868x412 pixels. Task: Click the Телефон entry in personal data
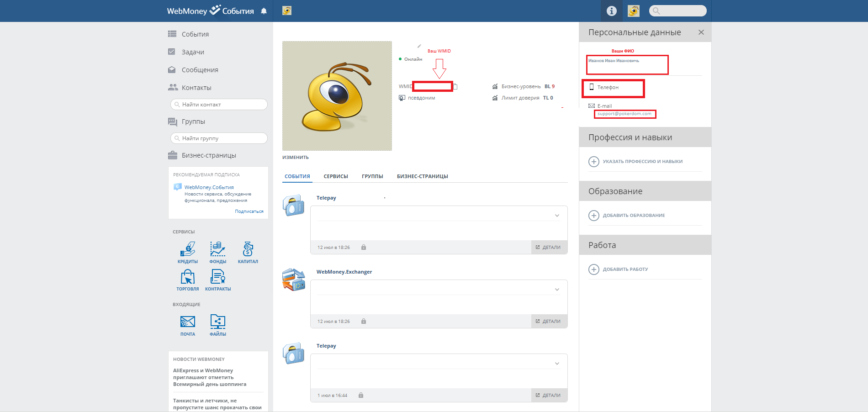pos(604,87)
